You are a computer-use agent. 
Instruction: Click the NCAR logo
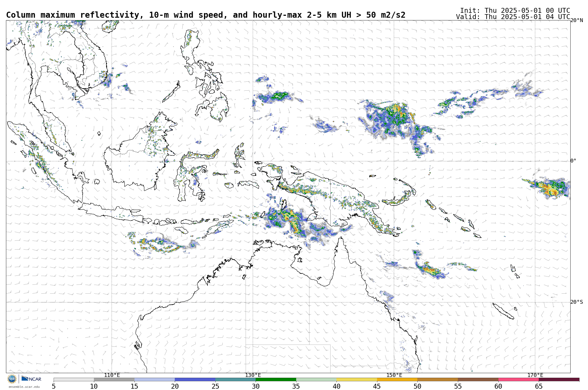(x=31, y=379)
